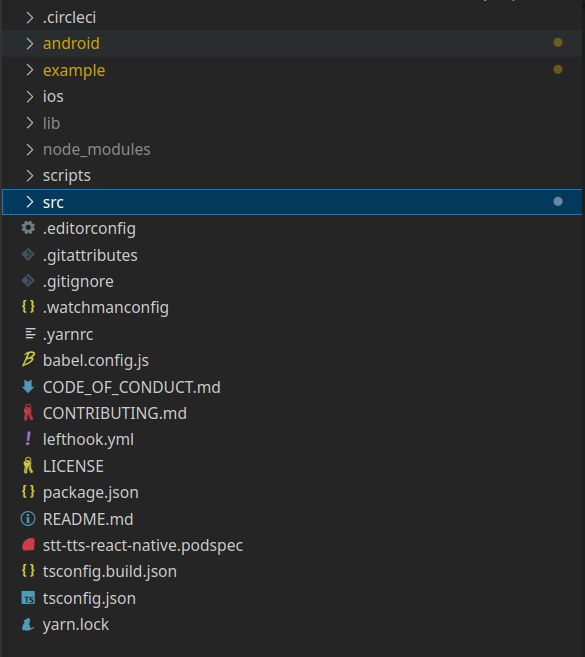This screenshot has width=585, height=657.
Task: Click the modified dot on example row
Action: (558, 69)
